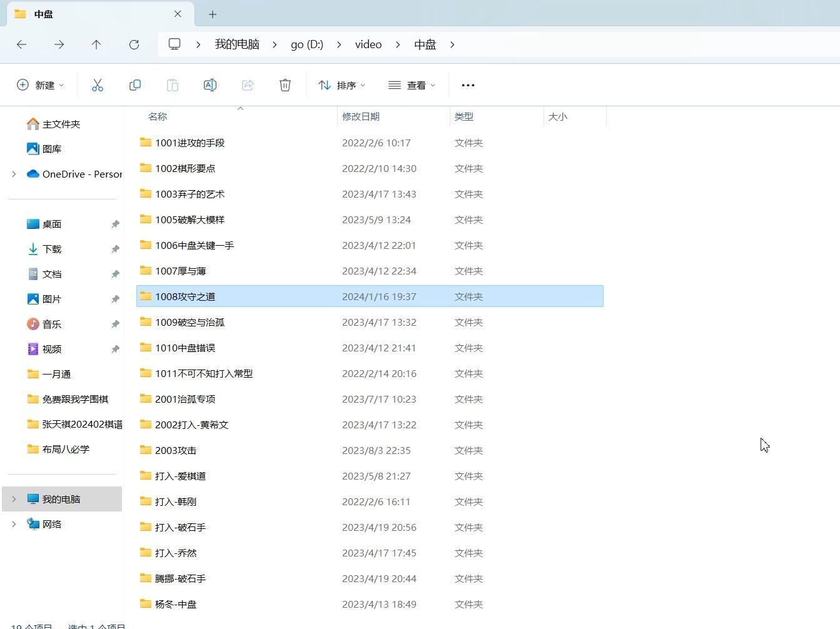
Task: Click the Paste clipboard icon
Action: pos(173,85)
